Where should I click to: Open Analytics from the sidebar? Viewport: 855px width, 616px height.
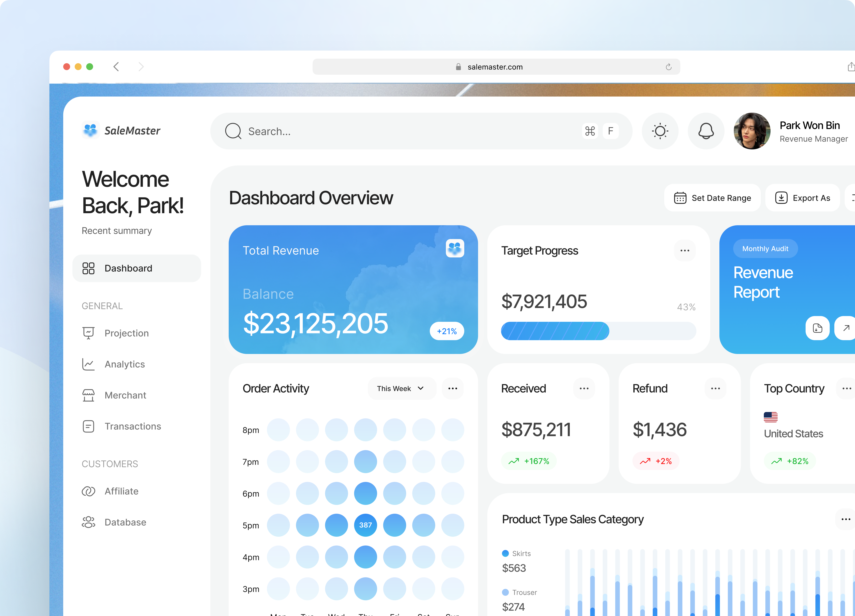(88, 364)
